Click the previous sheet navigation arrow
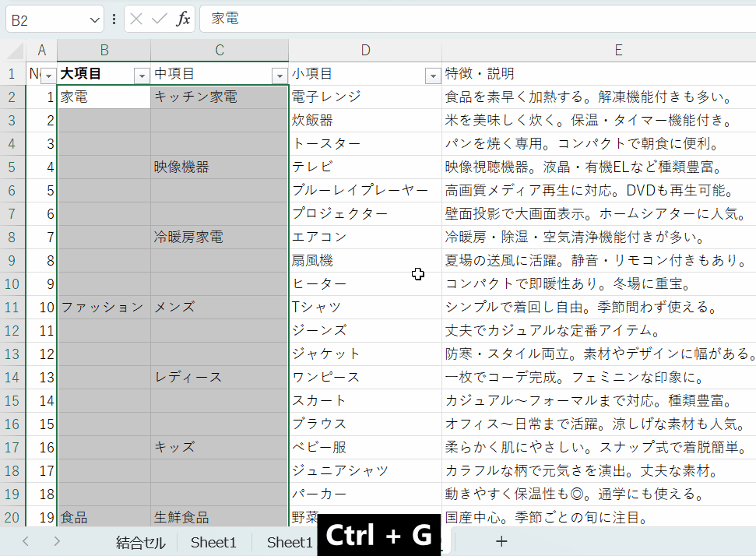 (26, 541)
